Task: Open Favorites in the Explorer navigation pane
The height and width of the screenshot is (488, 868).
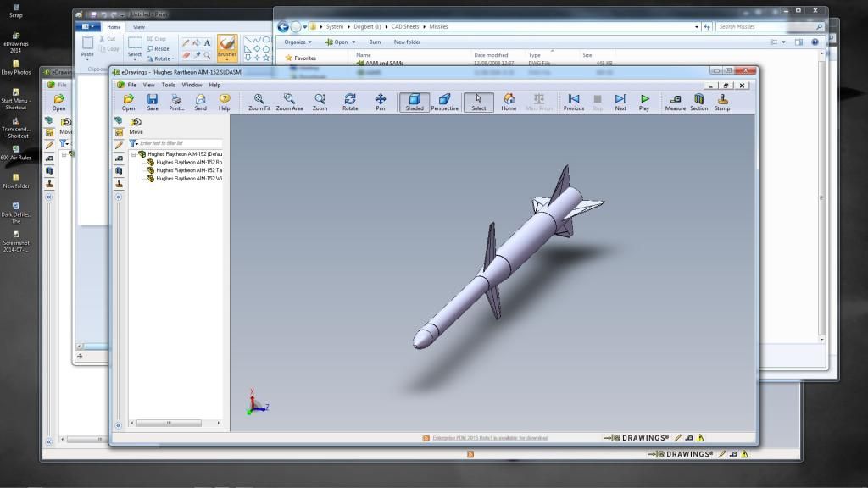Action: (x=301, y=58)
